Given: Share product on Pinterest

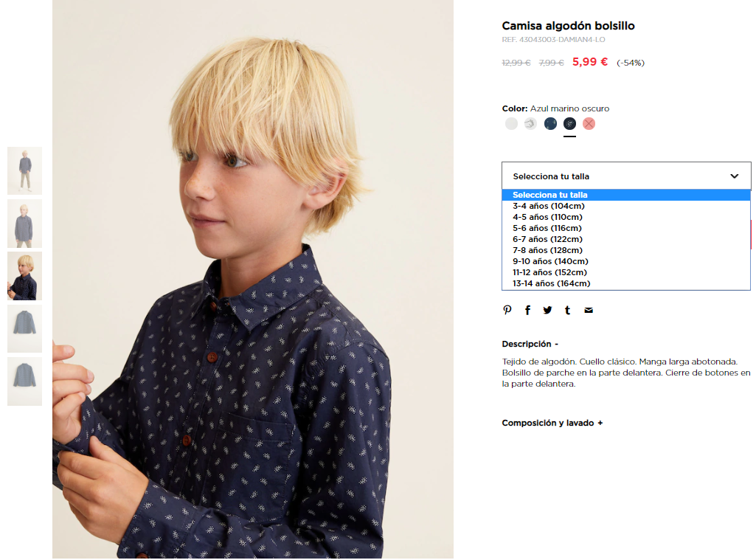Looking at the screenshot, I should pyautogui.click(x=507, y=310).
